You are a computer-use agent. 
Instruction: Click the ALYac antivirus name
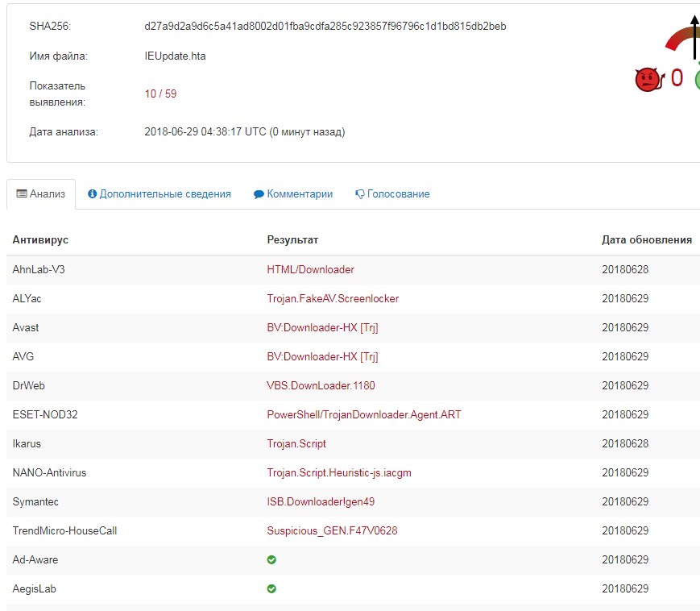tap(27, 298)
